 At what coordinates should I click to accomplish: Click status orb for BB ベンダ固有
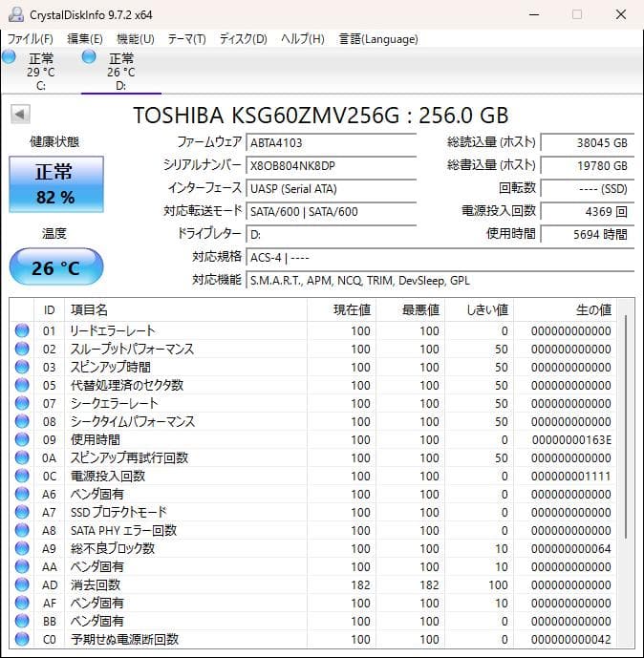click(x=22, y=621)
